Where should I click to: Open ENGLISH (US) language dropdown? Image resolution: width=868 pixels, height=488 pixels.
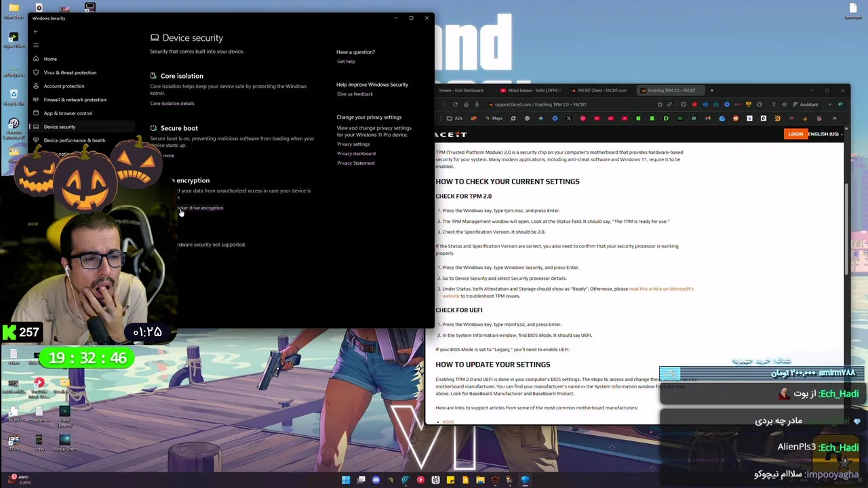pyautogui.click(x=827, y=134)
